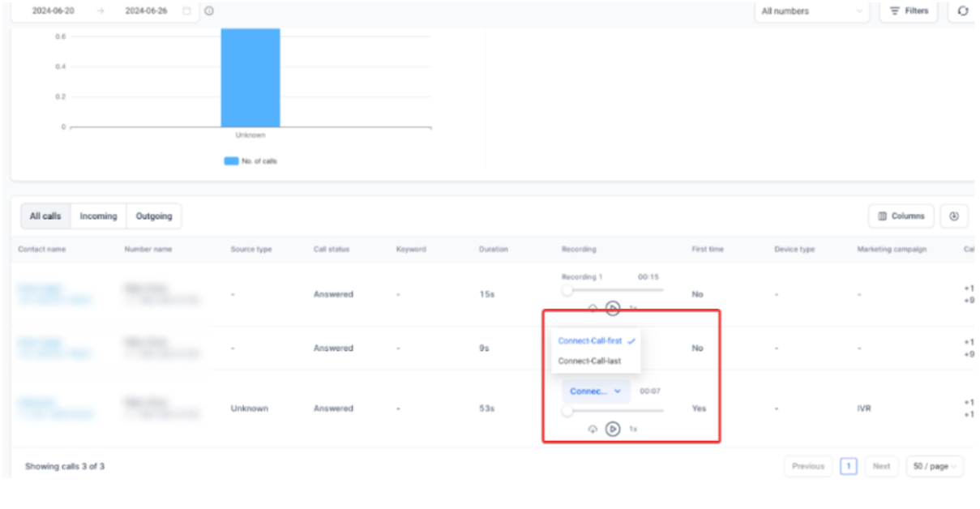Click the 53s duration cell

(486, 408)
